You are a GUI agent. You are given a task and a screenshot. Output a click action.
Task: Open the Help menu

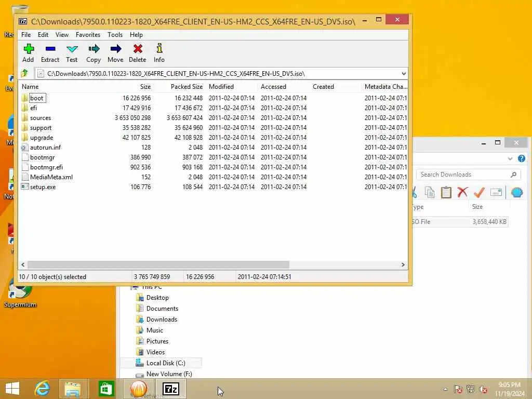click(136, 35)
